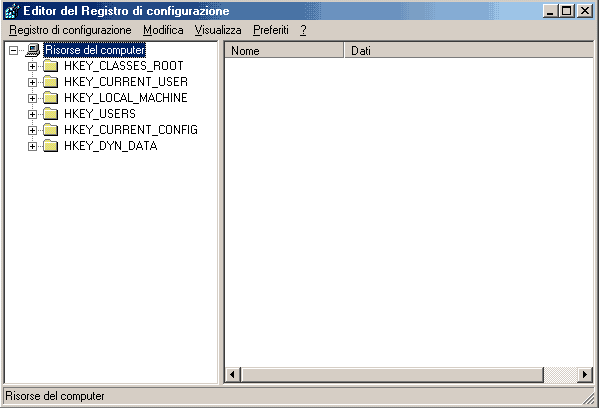The height and width of the screenshot is (408, 599).
Task: Click the HKEY_CURRENT_USER folder icon
Action: click(x=50, y=82)
